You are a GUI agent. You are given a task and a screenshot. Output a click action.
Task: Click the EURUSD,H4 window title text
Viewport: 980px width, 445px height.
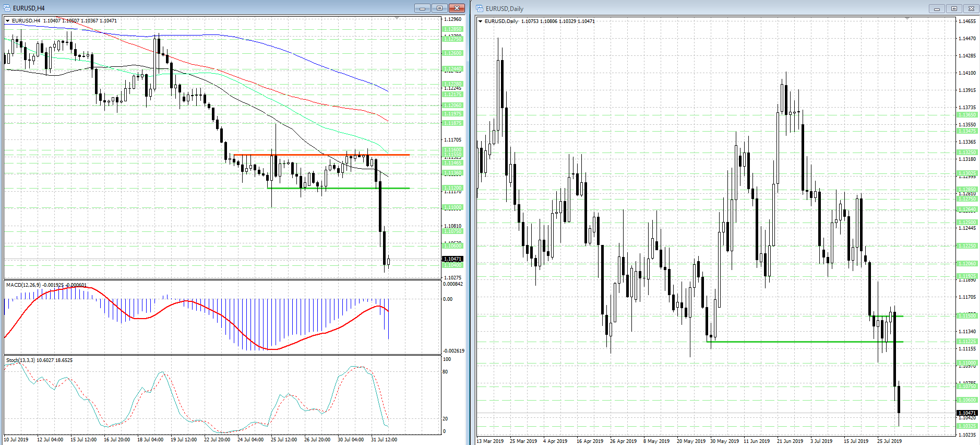(x=29, y=8)
